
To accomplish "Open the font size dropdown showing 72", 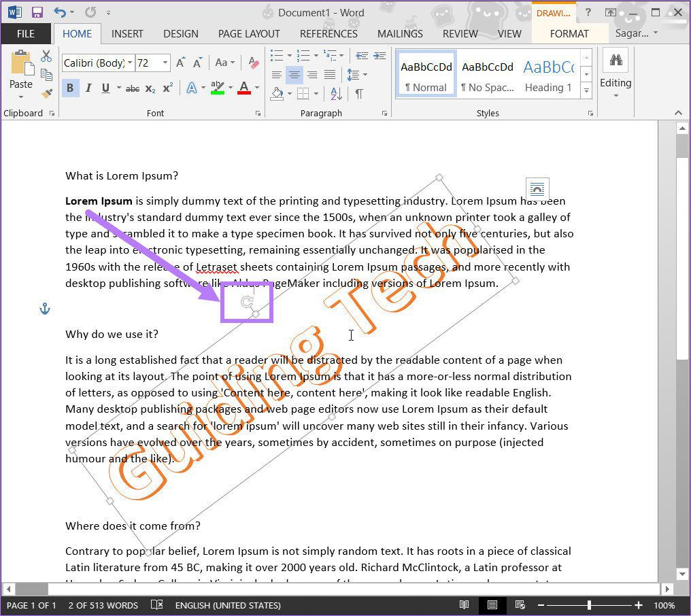I will [165, 63].
